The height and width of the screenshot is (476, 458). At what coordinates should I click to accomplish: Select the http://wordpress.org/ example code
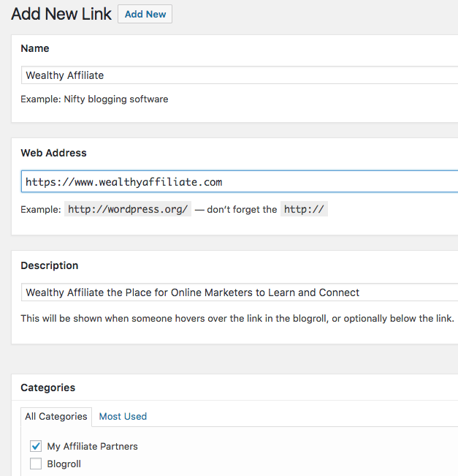(128, 209)
